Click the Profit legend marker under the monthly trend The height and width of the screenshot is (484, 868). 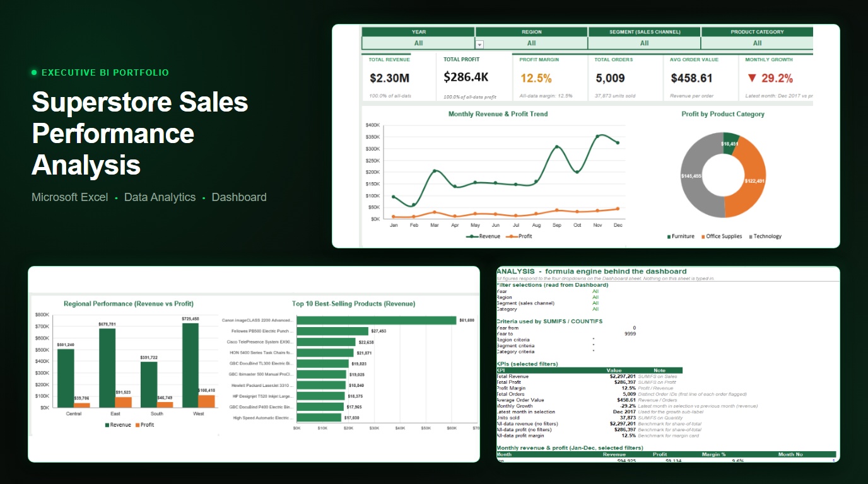point(511,236)
